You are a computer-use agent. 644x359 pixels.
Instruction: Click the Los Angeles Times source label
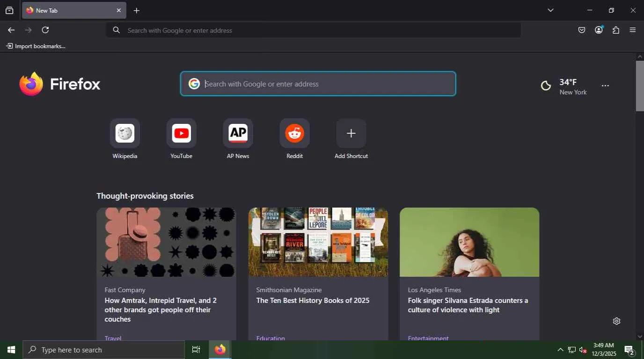[434, 290]
